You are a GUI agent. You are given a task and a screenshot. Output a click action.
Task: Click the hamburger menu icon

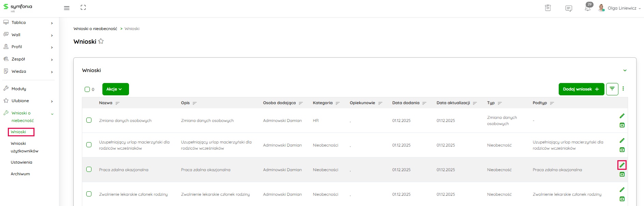[67, 8]
